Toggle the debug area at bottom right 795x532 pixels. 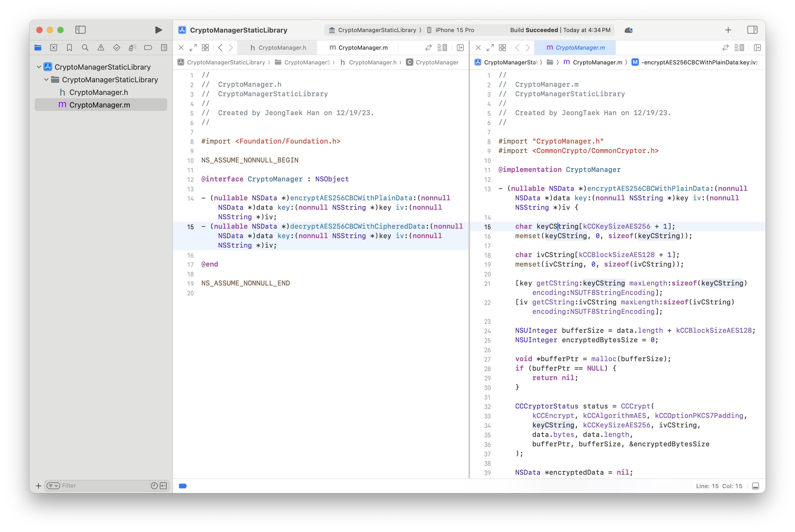tap(755, 486)
